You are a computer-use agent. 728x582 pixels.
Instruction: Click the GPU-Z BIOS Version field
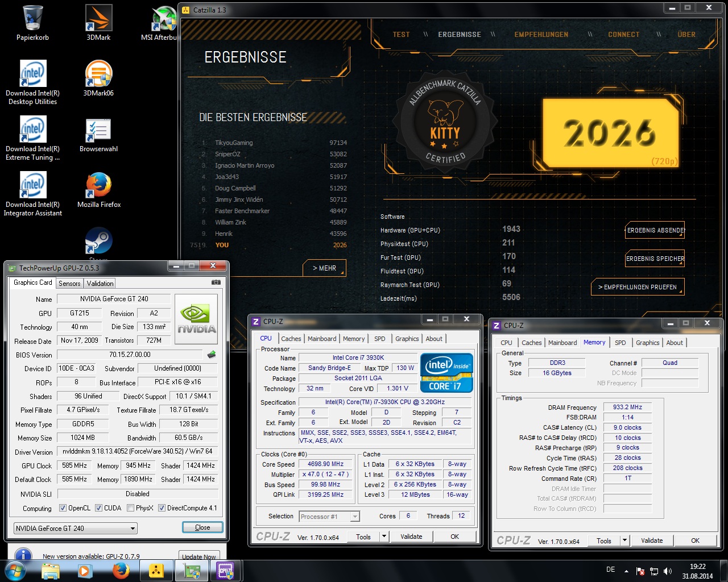[130, 355]
